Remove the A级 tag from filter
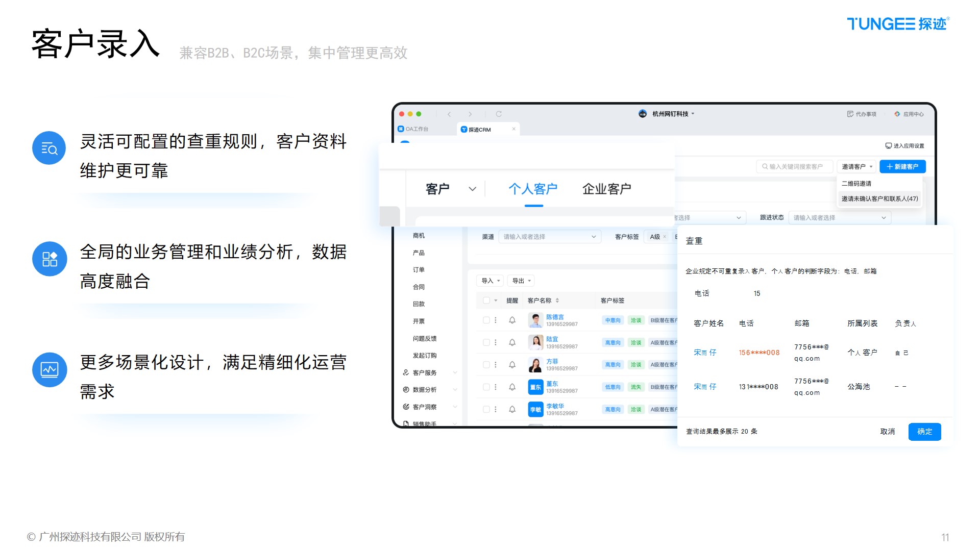 pos(665,237)
